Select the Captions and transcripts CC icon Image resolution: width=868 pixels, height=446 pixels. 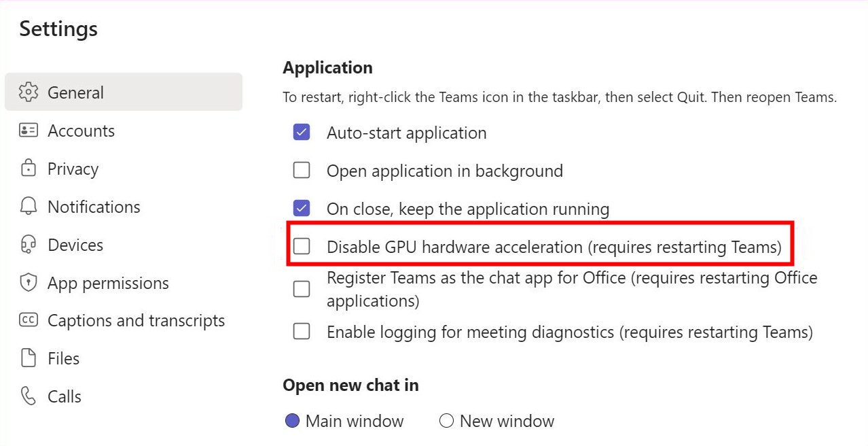[x=29, y=320]
